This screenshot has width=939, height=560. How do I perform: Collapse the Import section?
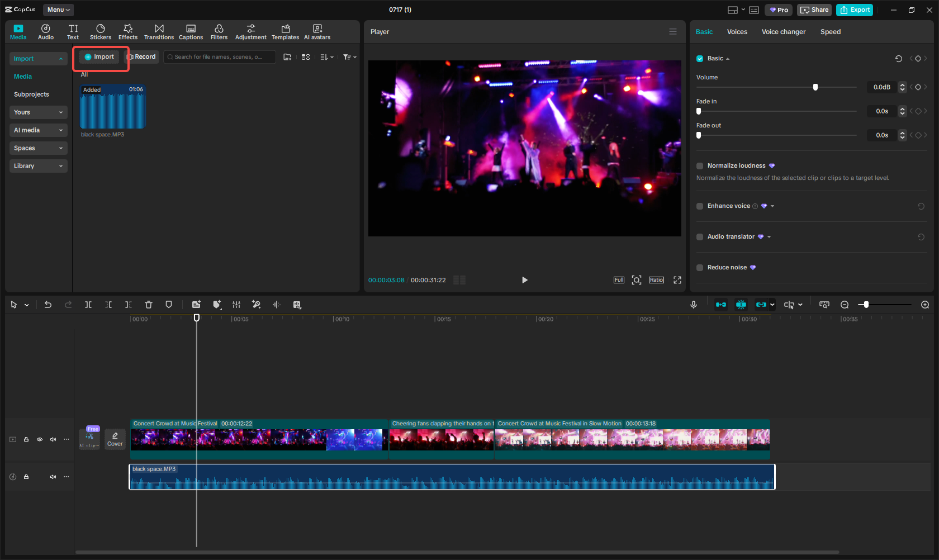point(39,59)
